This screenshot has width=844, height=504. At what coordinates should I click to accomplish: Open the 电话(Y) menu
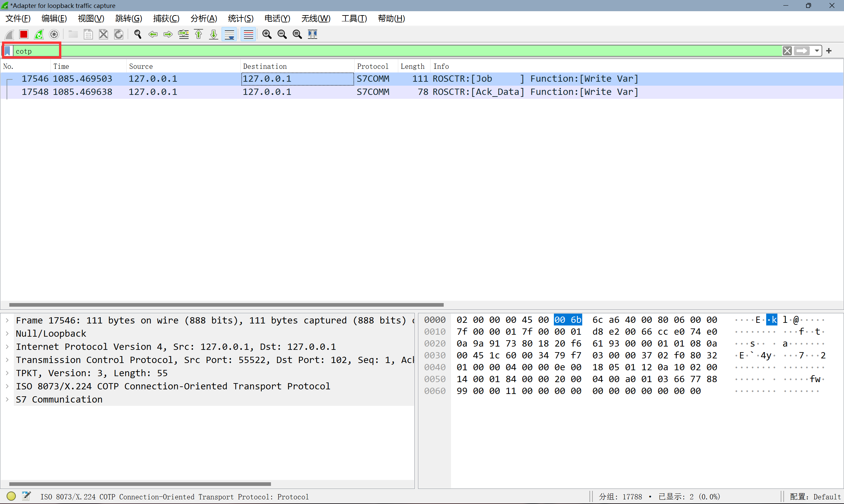click(x=277, y=19)
